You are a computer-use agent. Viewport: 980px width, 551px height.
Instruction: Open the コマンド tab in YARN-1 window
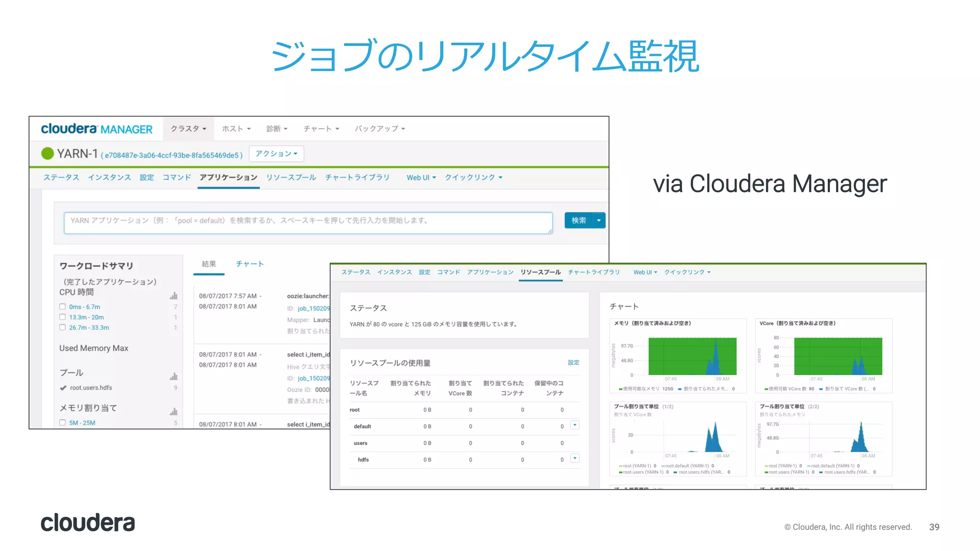click(x=177, y=177)
